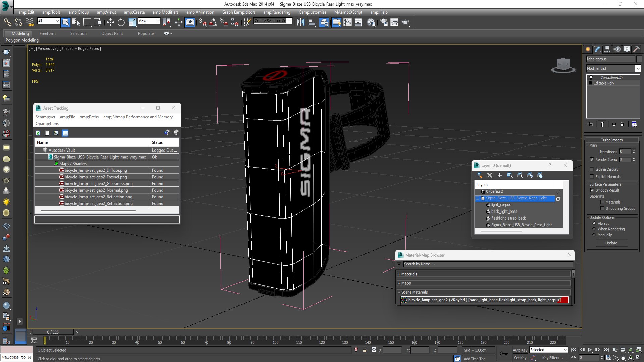This screenshot has height=362, width=644.
Task: Open the amp;Modifiers menu
Action: (x=165, y=12)
